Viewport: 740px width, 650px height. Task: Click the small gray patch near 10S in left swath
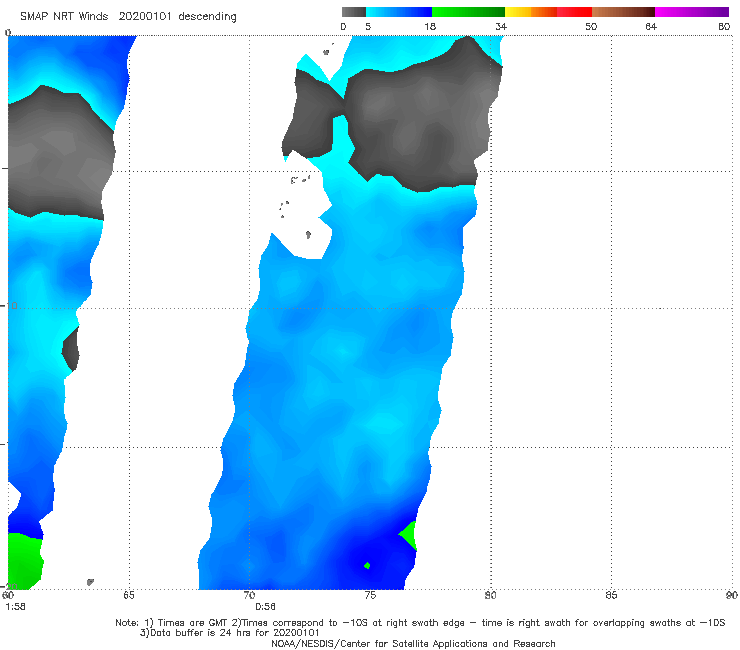point(71,348)
